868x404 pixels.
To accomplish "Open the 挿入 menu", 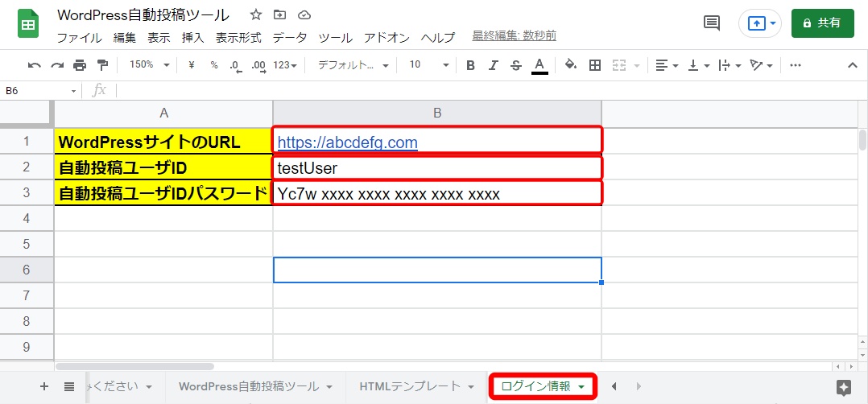I will point(192,38).
